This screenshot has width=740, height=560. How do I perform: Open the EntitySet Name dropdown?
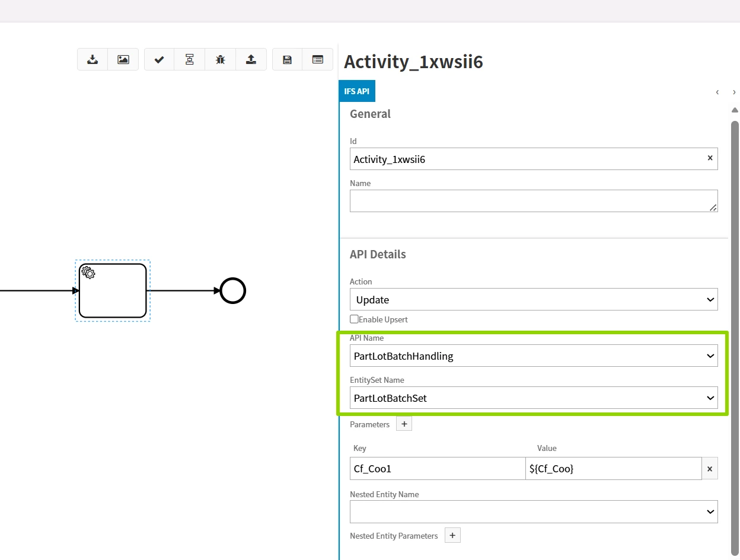[534, 398]
